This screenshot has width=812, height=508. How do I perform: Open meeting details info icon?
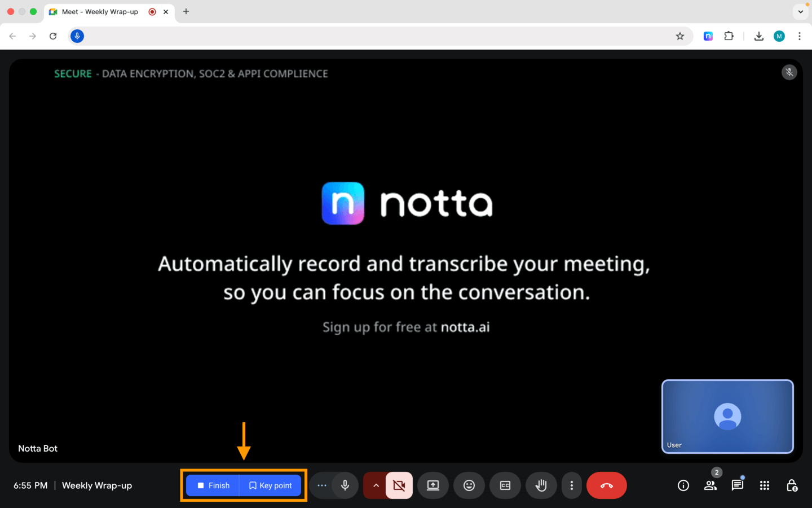(x=683, y=485)
